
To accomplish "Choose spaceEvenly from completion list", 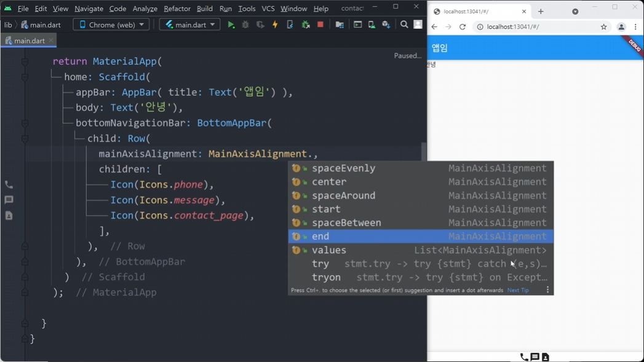I will (421, 168).
